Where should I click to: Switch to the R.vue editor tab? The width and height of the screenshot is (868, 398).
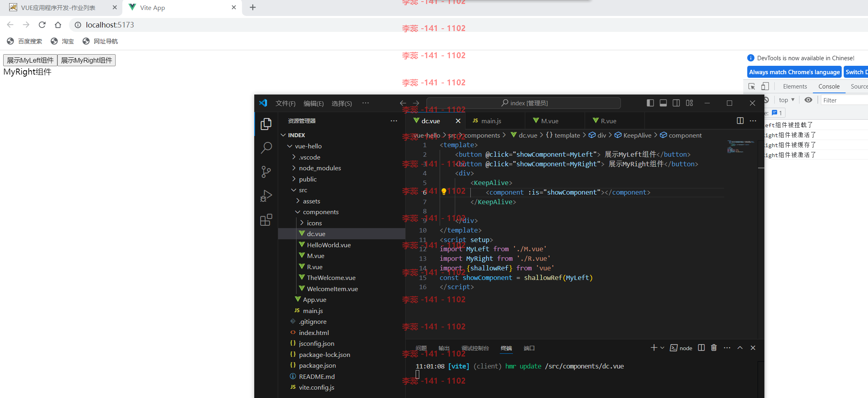click(614, 121)
